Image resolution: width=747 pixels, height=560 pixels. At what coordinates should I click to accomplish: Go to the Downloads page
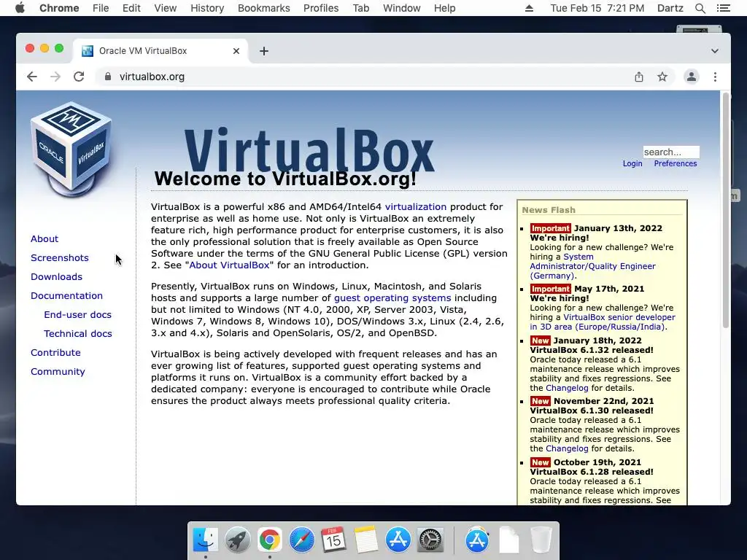click(56, 276)
